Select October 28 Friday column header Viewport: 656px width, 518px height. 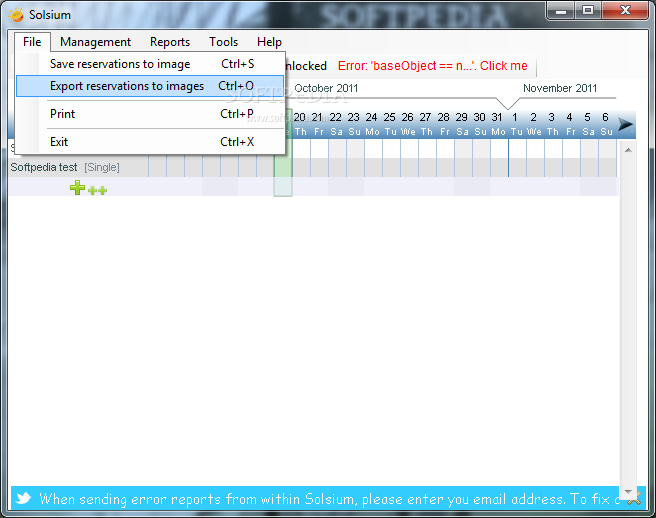point(444,124)
